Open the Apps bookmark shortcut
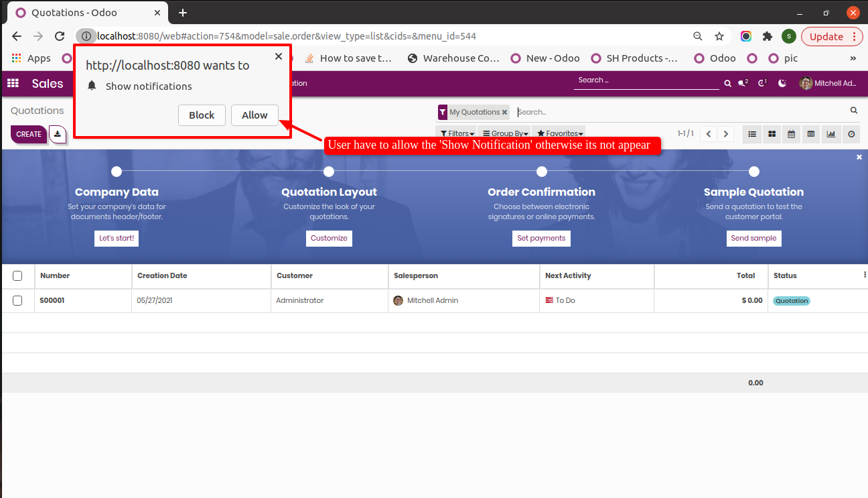This screenshot has width=868, height=498. tap(31, 58)
